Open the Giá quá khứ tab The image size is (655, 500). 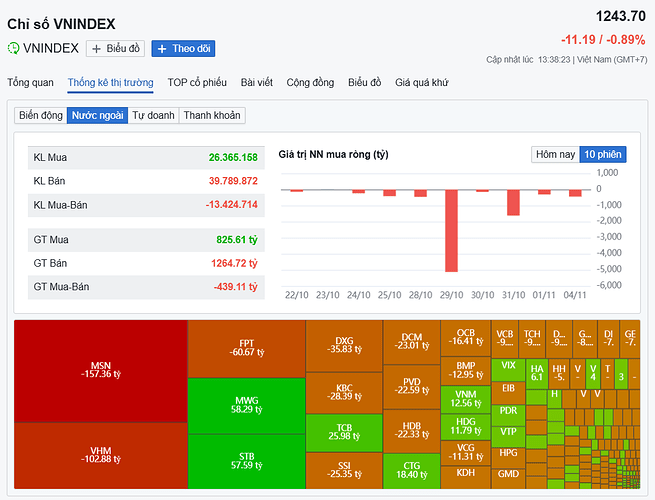pos(421,82)
